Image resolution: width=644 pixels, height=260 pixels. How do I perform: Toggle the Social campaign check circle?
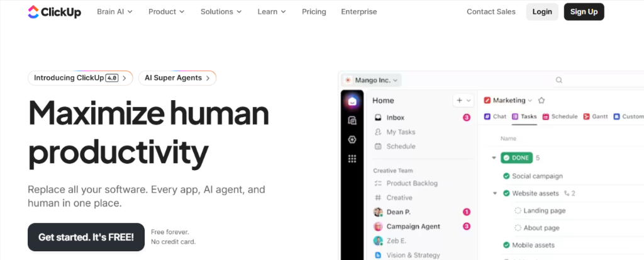tap(506, 176)
